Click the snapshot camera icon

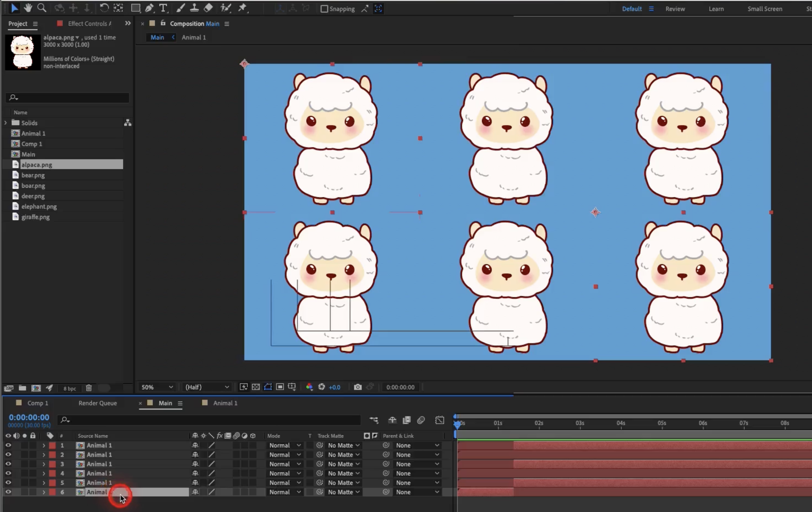click(358, 387)
